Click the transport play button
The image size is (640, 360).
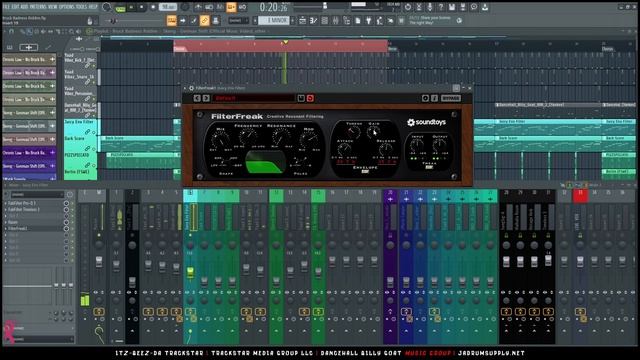[x=131, y=7]
